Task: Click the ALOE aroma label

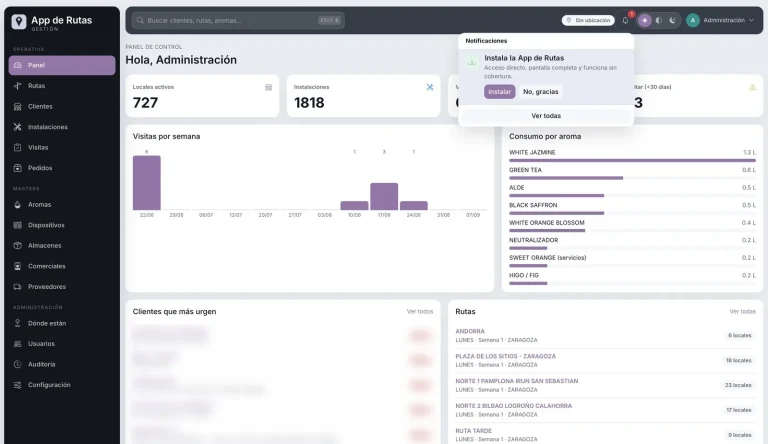Action: [x=517, y=188]
